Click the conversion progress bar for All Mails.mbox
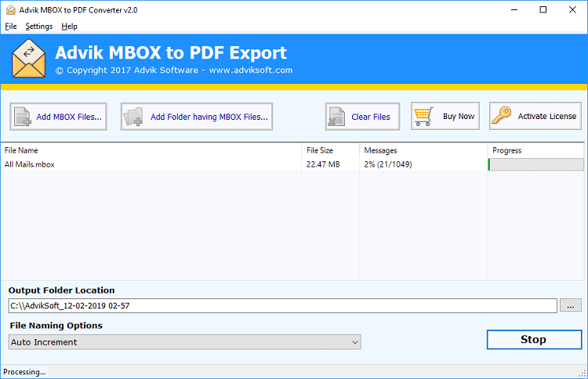Screen dimensions: 588x379 536,164
